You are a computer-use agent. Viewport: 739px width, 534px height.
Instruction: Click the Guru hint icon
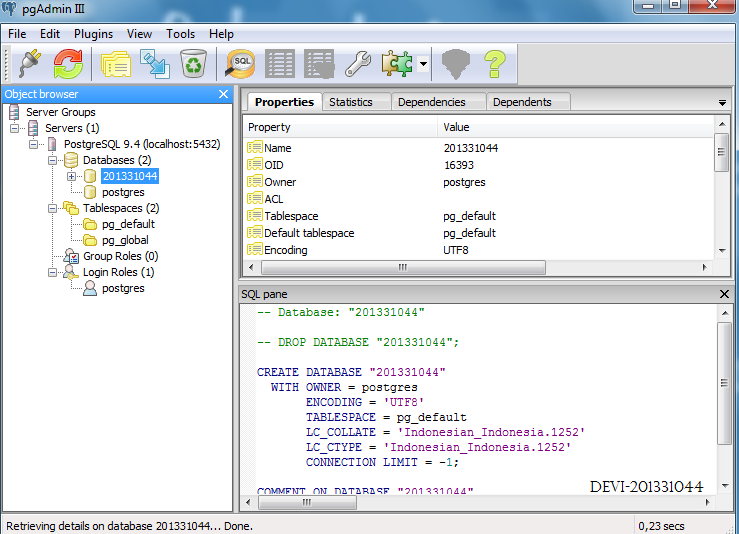[456, 64]
